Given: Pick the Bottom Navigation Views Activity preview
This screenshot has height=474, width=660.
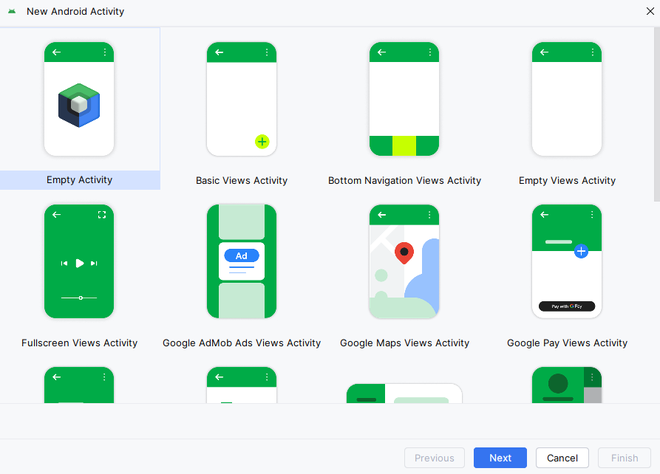Looking at the screenshot, I should click(404, 99).
